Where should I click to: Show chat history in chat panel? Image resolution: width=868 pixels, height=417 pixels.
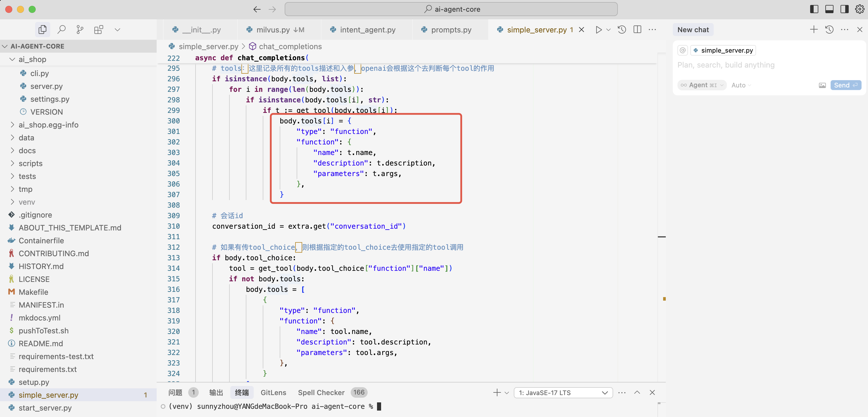[829, 30]
